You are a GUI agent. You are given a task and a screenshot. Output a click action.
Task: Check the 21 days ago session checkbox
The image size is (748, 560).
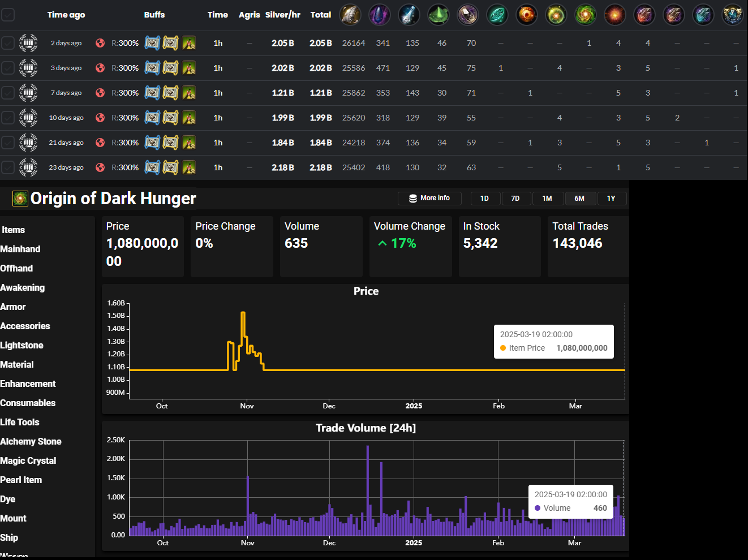pyautogui.click(x=8, y=143)
